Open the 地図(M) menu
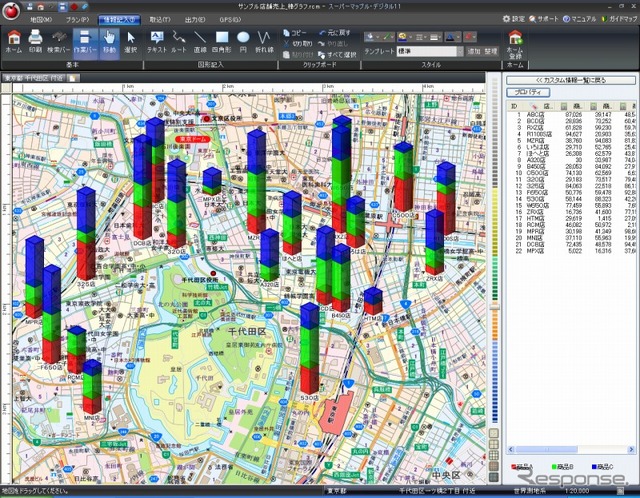640x498 pixels. pyautogui.click(x=41, y=20)
